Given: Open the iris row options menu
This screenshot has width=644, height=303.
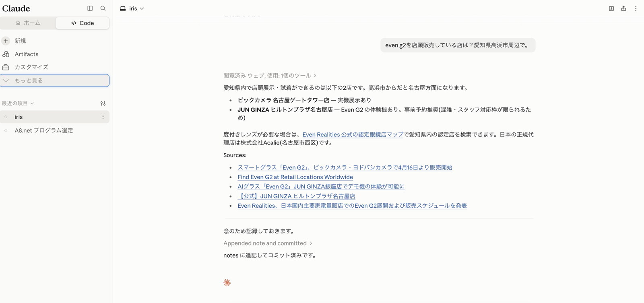Looking at the screenshot, I should pos(103,117).
